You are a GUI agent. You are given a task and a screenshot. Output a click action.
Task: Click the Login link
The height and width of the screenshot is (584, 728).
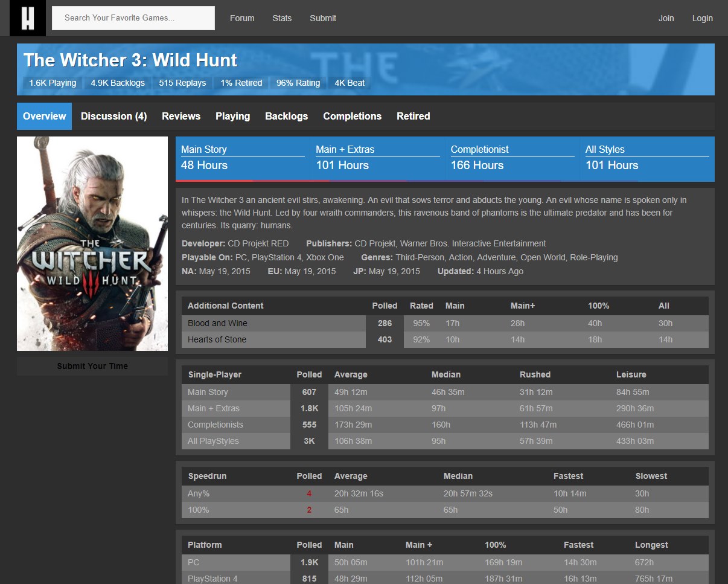point(703,18)
